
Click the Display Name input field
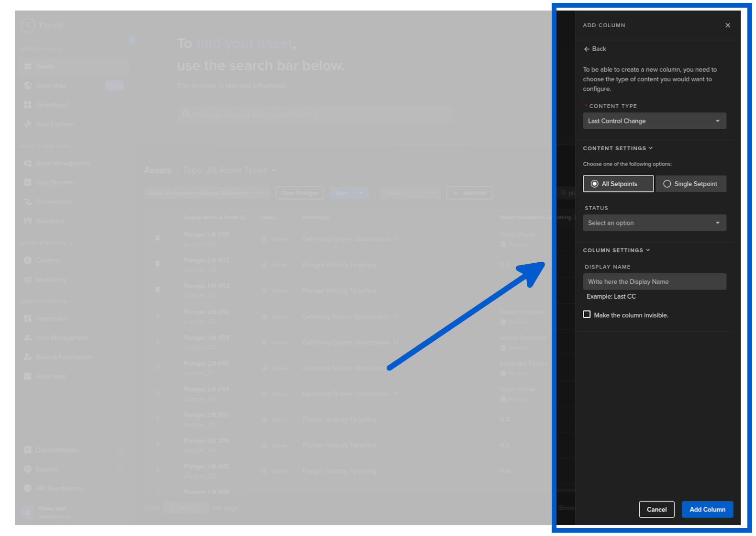point(654,282)
